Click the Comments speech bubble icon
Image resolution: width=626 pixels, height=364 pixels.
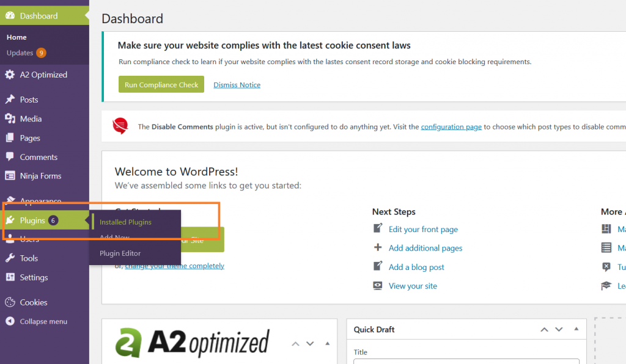click(x=10, y=157)
